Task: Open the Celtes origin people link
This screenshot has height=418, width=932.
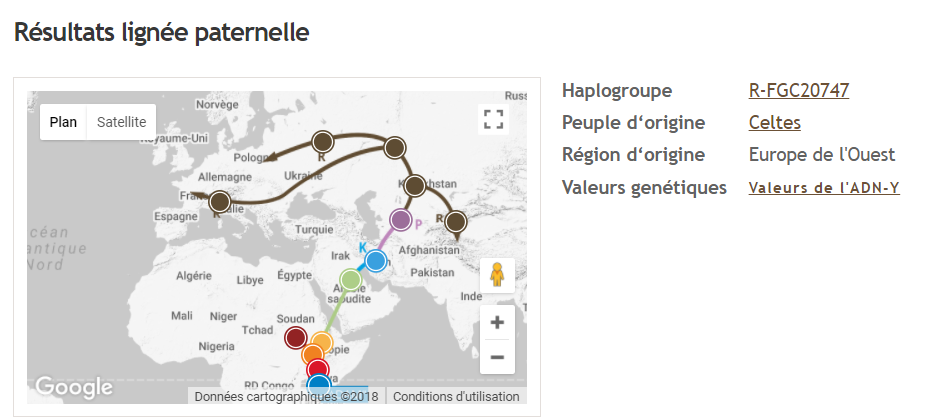Action: click(x=774, y=122)
